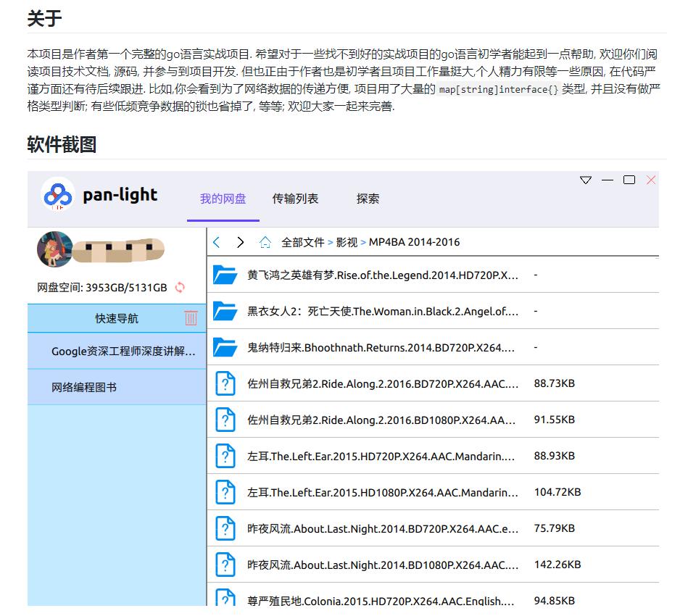Image resolution: width=688 pixels, height=616 pixels.
Task: Refresh the 网盘空间 storage usage
Action: pos(178,288)
